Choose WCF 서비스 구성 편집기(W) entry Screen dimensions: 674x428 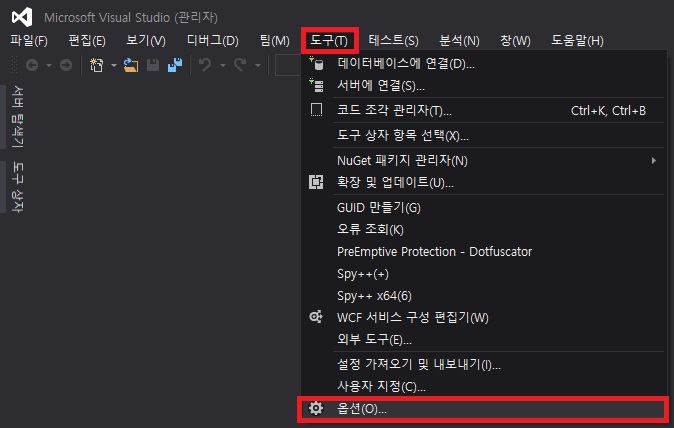tap(484, 318)
